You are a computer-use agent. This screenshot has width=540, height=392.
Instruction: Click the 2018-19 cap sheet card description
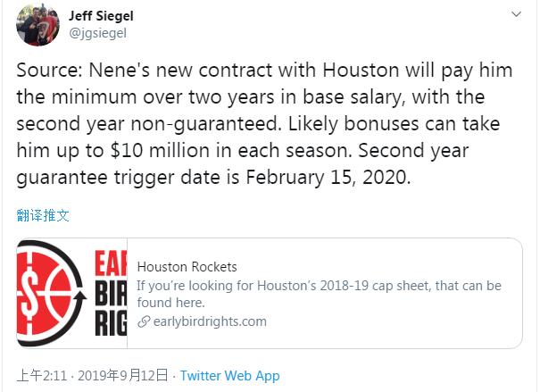[x=319, y=294]
